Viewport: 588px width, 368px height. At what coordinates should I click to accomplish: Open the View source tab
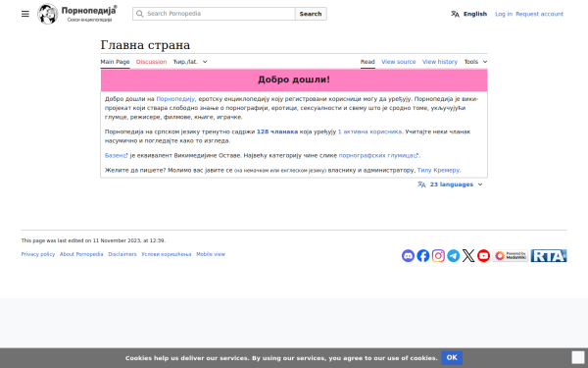coord(399,62)
